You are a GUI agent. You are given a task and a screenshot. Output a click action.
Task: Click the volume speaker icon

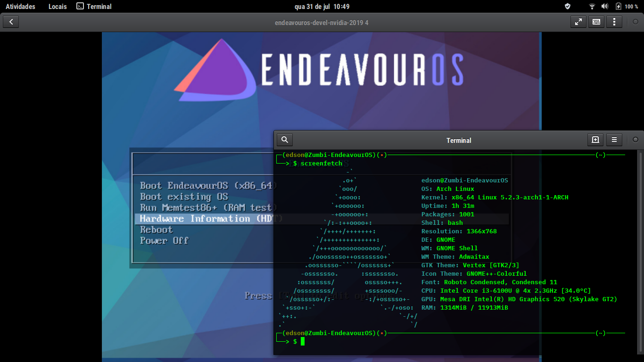[x=605, y=7]
